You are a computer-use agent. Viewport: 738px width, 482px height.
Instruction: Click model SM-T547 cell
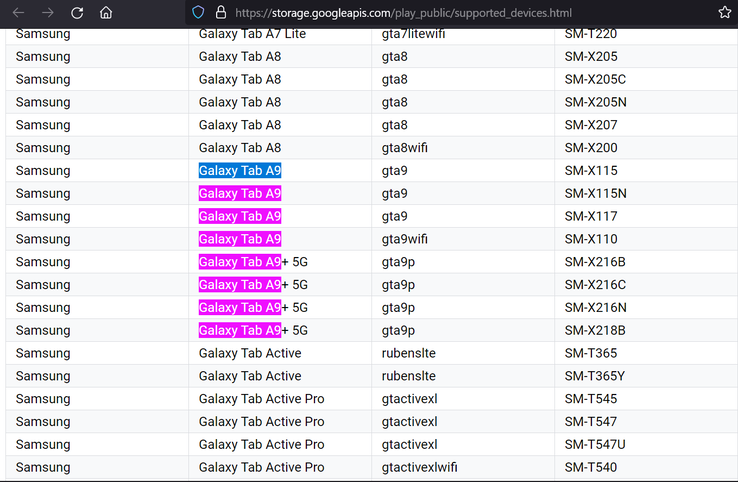click(591, 422)
